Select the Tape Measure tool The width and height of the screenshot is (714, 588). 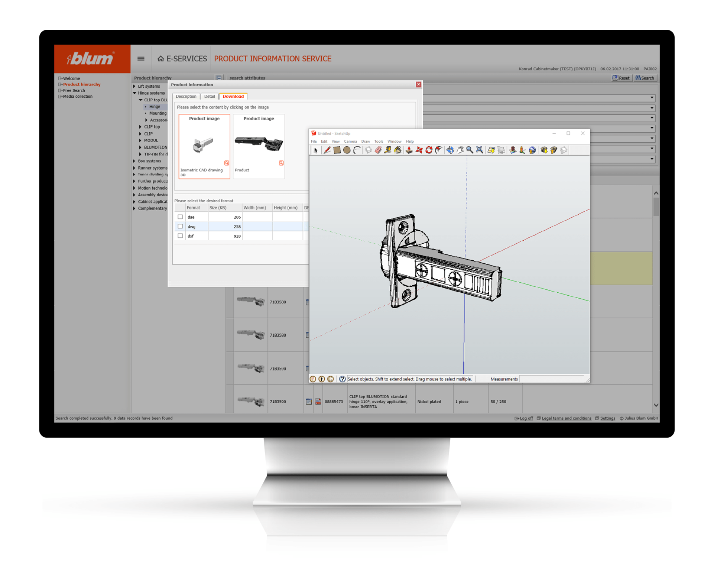coord(388,150)
